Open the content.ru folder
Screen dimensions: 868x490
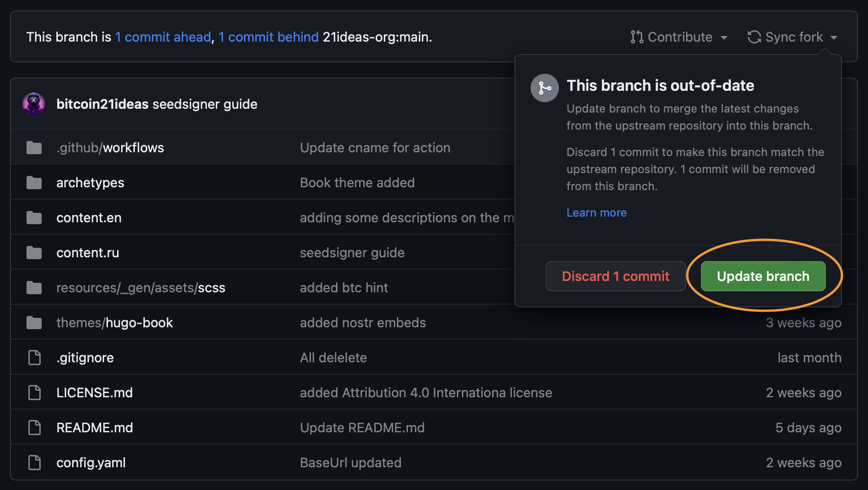(x=88, y=253)
